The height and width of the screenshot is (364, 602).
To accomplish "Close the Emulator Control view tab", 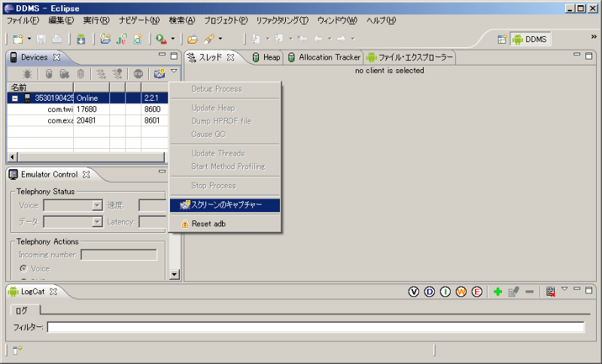I will click(x=87, y=174).
